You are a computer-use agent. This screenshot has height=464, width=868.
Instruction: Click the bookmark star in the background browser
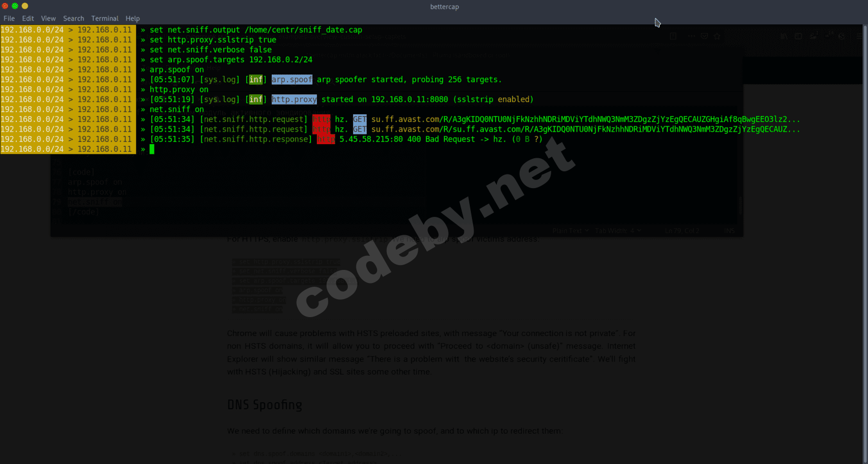[717, 36]
